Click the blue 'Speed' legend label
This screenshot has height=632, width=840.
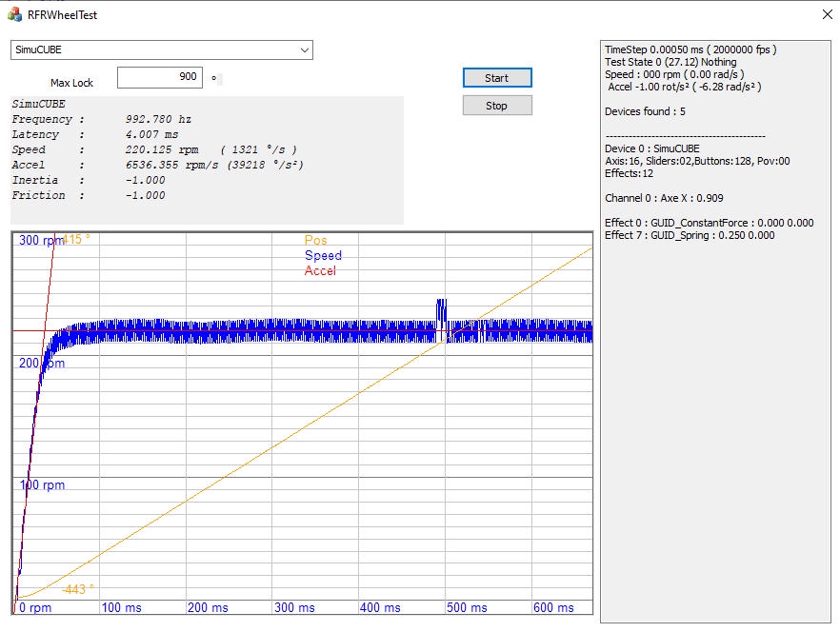click(x=323, y=255)
